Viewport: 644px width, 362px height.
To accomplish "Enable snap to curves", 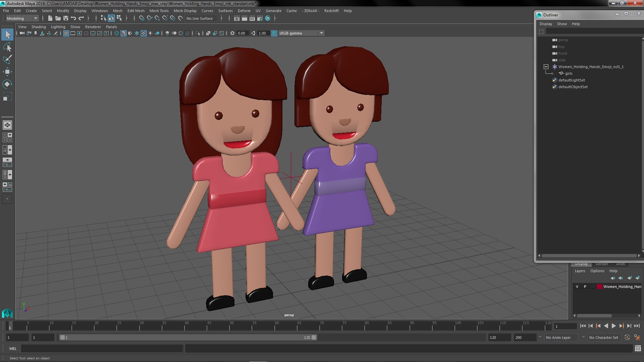I will [150, 18].
